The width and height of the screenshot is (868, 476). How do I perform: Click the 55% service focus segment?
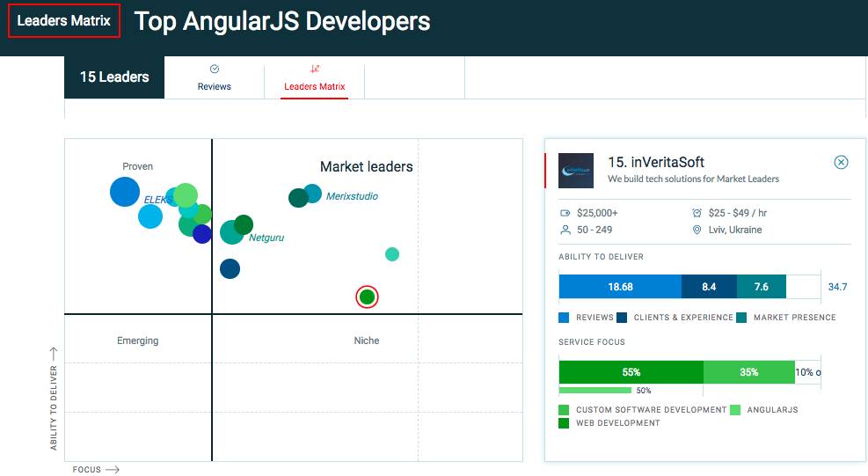(631, 372)
